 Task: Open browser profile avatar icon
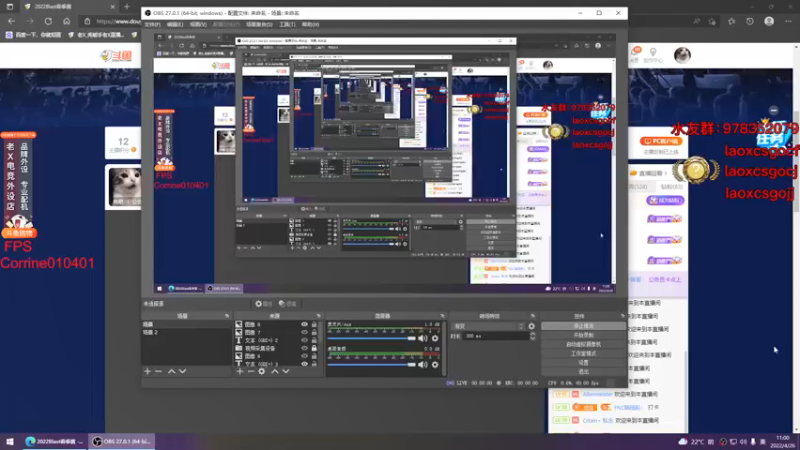769,21
